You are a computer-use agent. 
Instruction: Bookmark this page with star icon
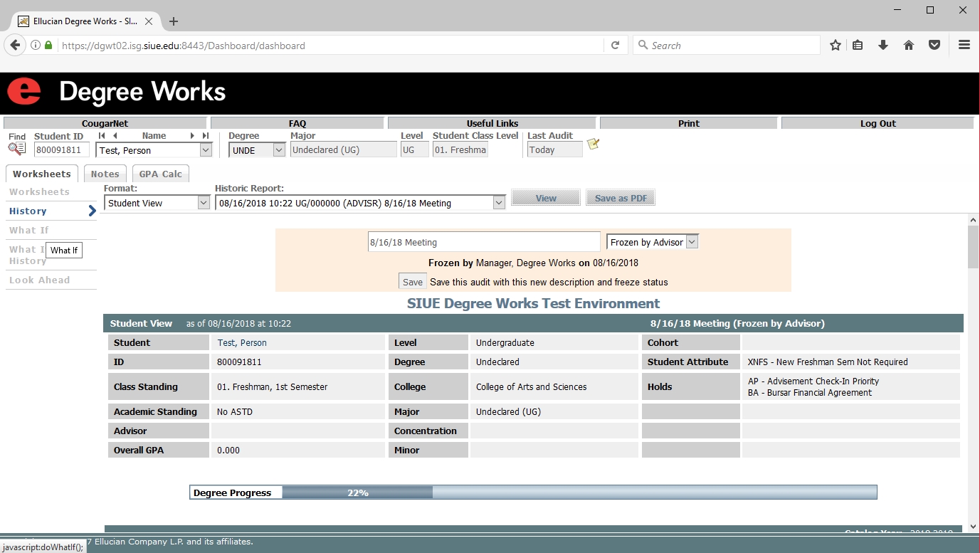tap(836, 46)
